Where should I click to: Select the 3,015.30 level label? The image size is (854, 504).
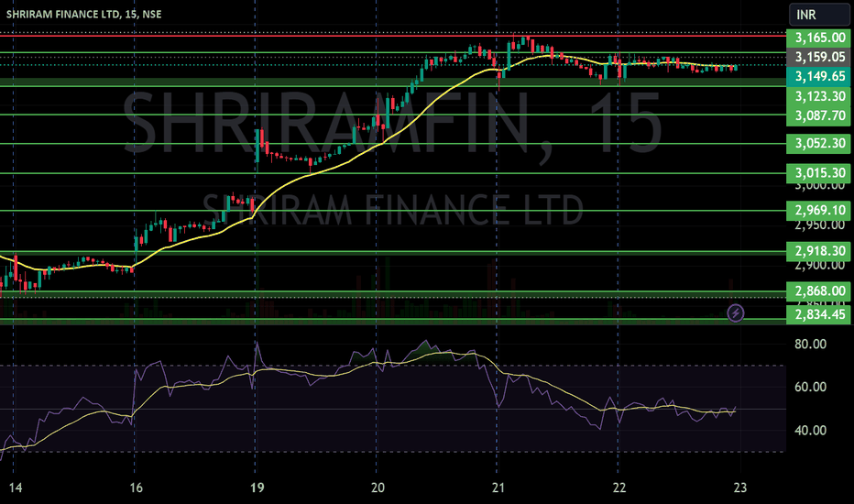point(818,173)
